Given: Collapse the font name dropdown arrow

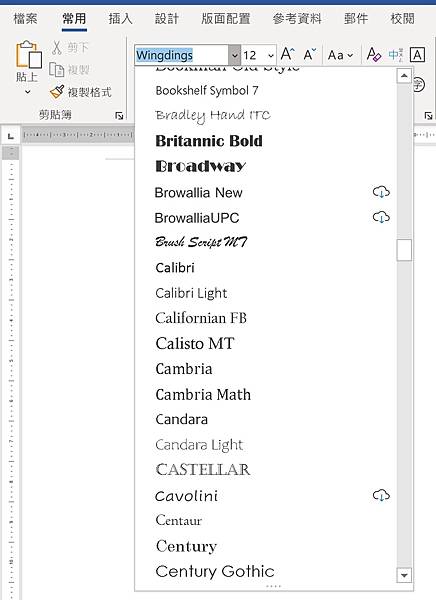Looking at the screenshot, I should click(235, 55).
